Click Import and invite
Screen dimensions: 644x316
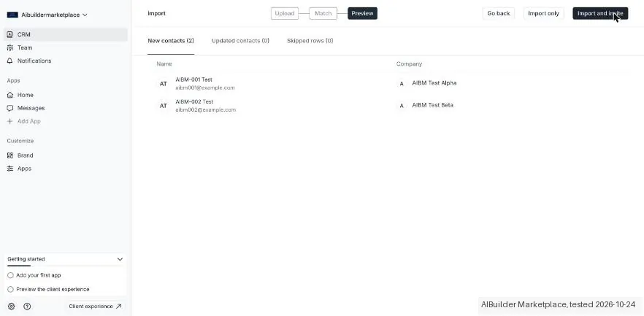(x=600, y=13)
